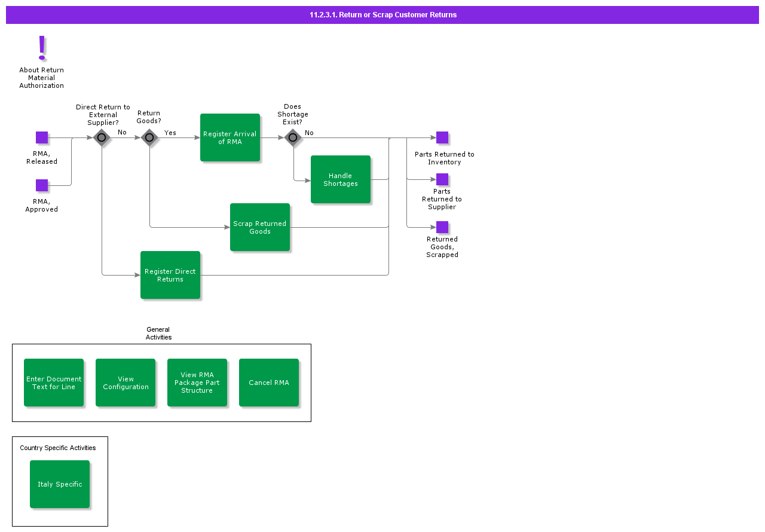Select the RMA, Approved event square
Viewport: 765px width, 532px height.
point(42,185)
